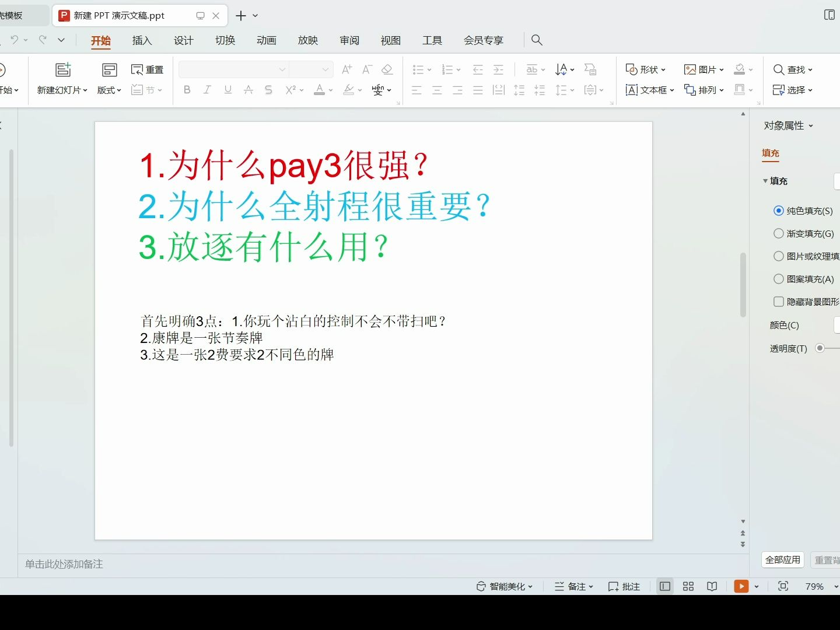This screenshot has height=630, width=840.
Task: Click the text highlight color button
Action: (348, 90)
